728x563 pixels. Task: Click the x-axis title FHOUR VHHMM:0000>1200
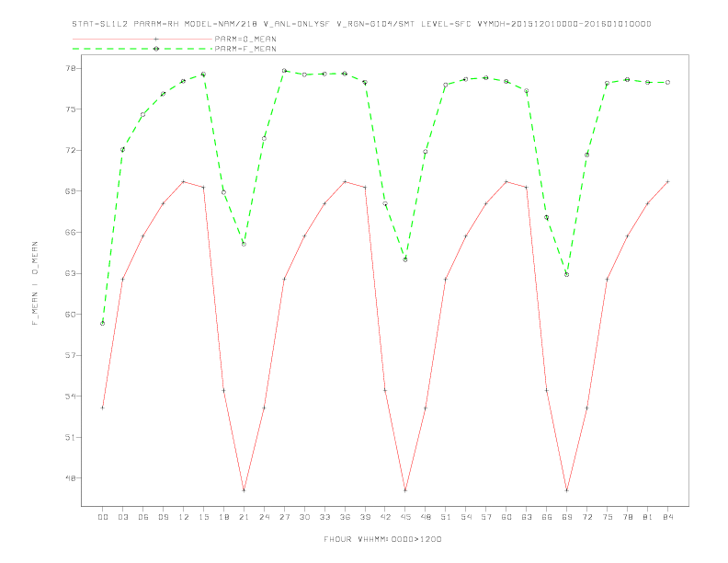click(x=382, y=539)
